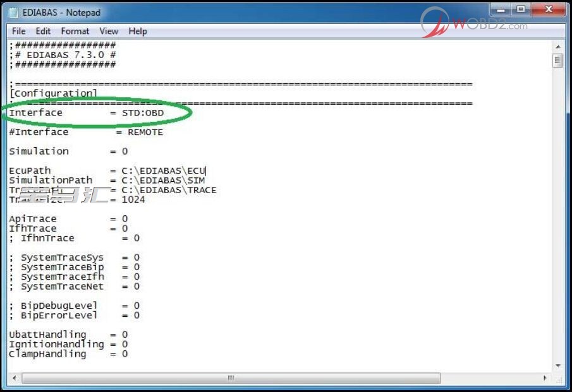
Task: Click the '#Interface' commented setting name
Action: 39,133
